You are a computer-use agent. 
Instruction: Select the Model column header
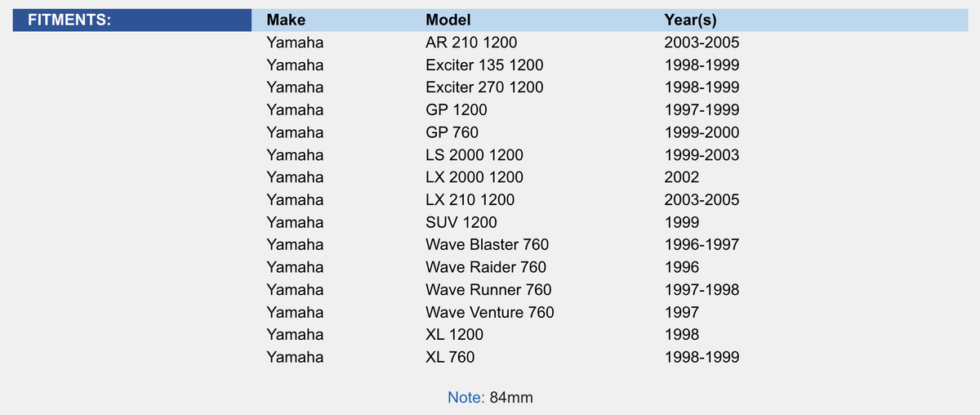coord(448,20)
